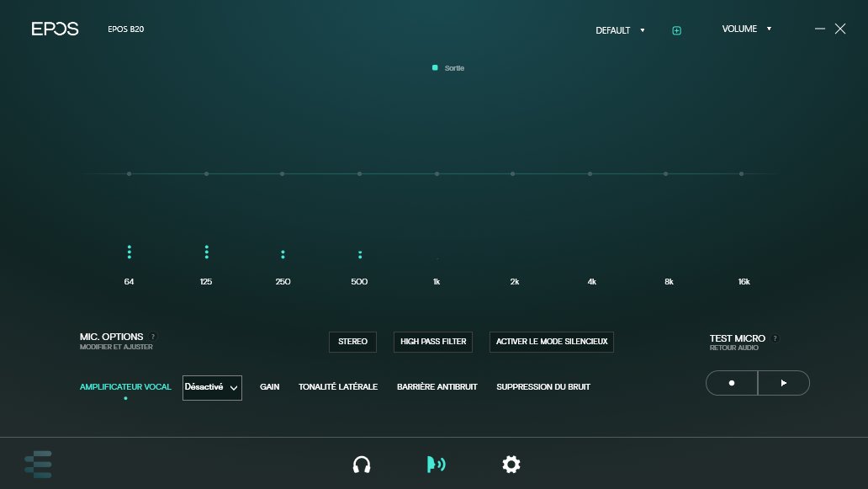Image resolution: width=868 pixels, height=489 pixels.
Task: Switch to the Gain tab
Action: (269, 387)
